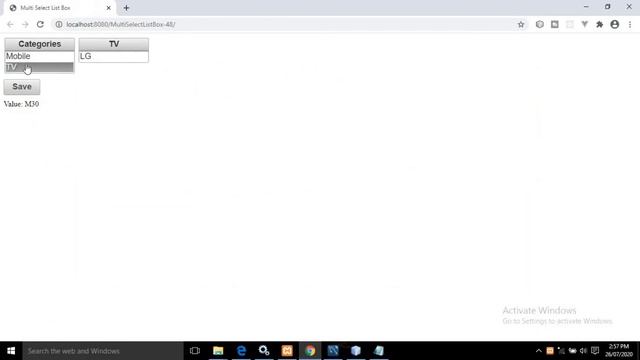Open the cube-shaped browser extension
Viewport: 640px width, 360px height.
pyautogui.click(x=540, y=24)
